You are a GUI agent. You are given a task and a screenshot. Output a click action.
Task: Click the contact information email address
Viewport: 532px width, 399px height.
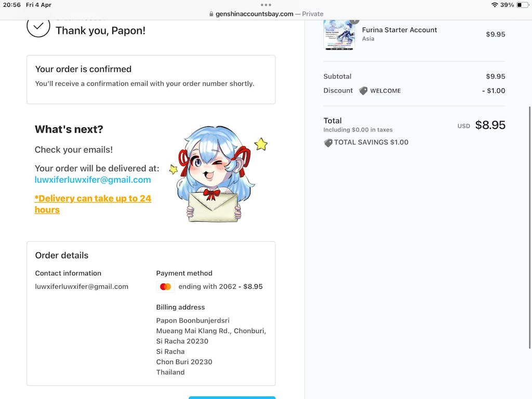point(82,286)
